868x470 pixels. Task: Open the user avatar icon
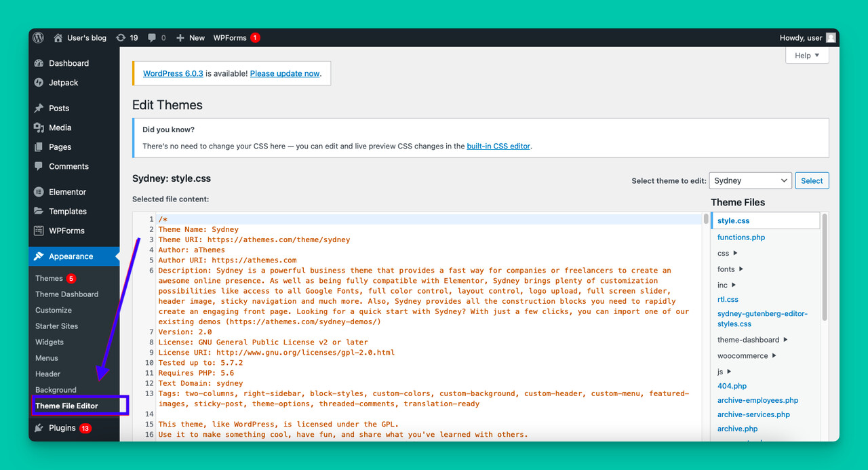[x=831, y=38]
